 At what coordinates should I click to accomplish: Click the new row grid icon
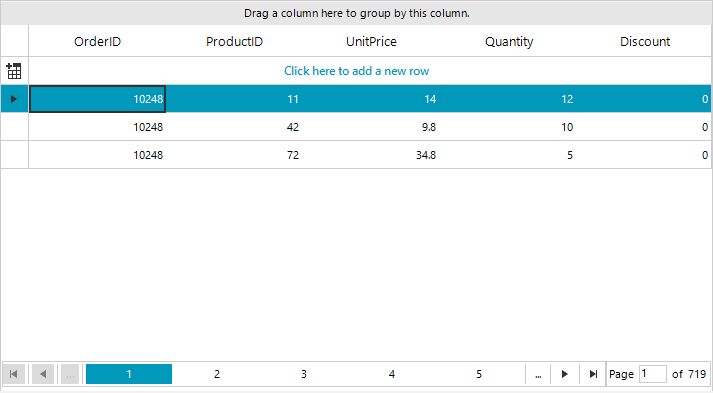click(x=14, y=71)
